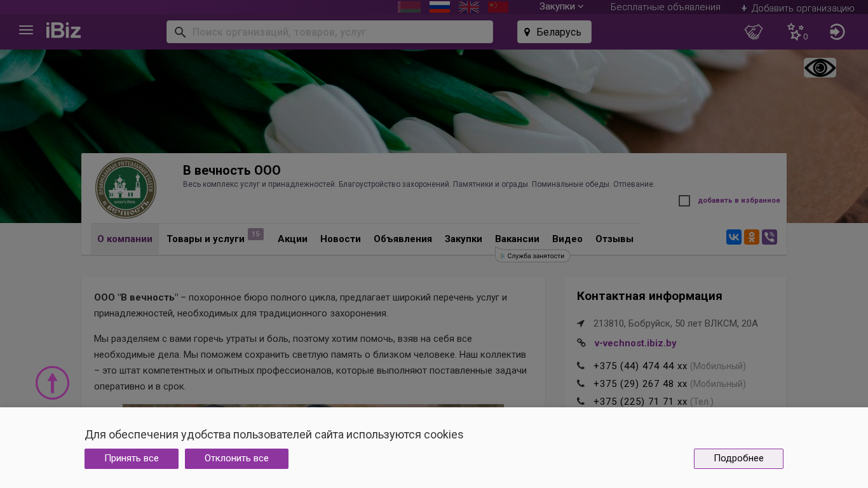Open the О компании tab

tap(125, 239)
